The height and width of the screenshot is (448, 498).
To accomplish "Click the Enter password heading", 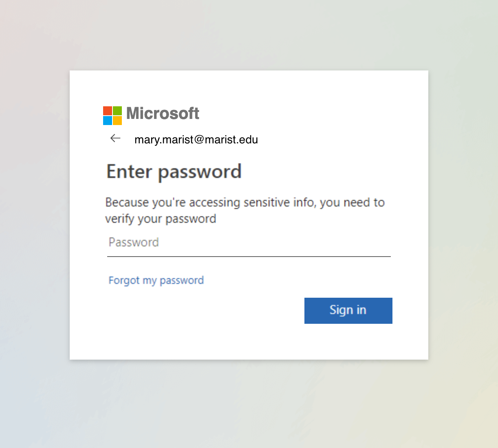I will pos(174,171).
